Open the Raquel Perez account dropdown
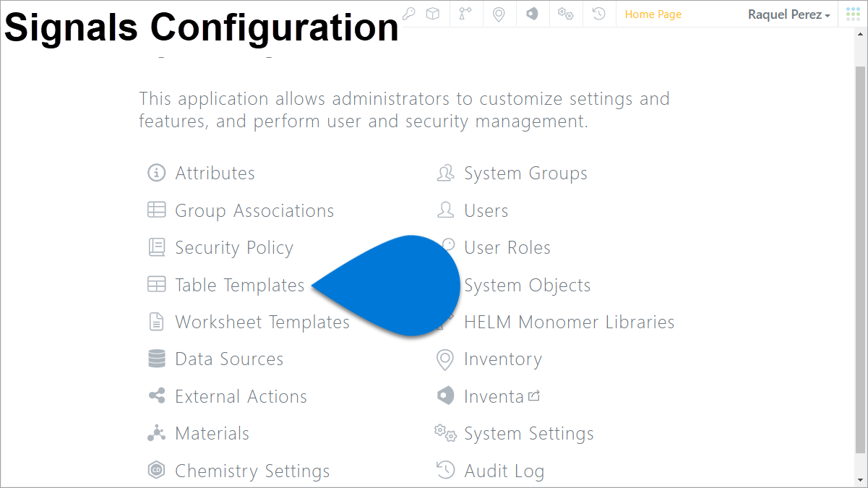This screenshot has height=488, width=868. coord(788,14)
